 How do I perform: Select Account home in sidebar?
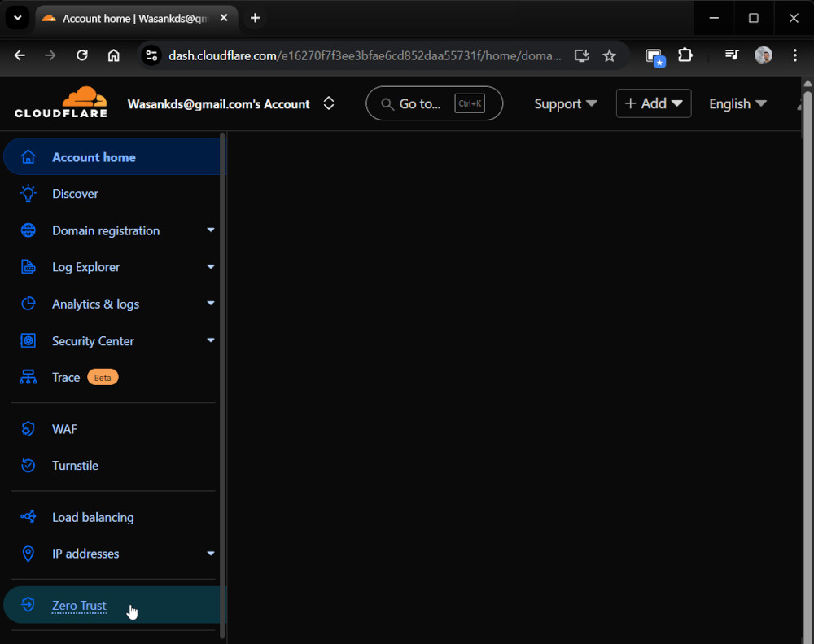pos(94,157)
